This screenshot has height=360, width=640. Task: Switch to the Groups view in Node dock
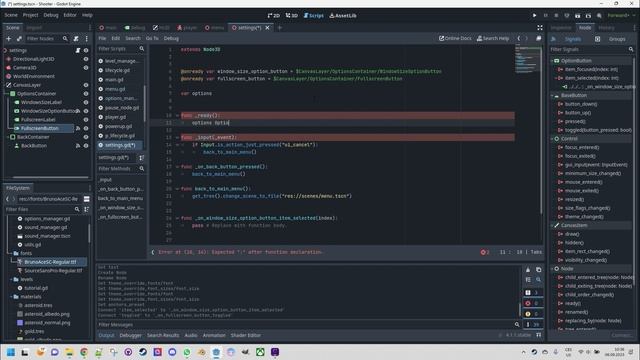(613, 39)
